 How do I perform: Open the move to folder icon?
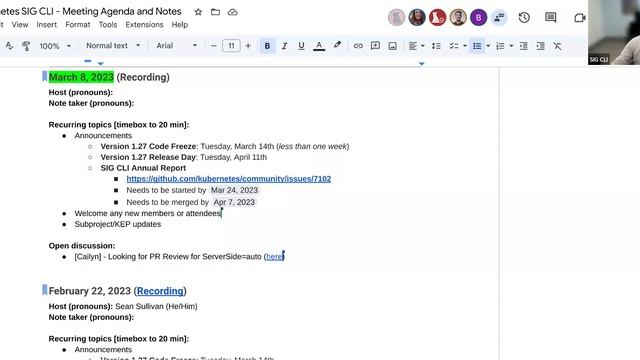(216, 12)
